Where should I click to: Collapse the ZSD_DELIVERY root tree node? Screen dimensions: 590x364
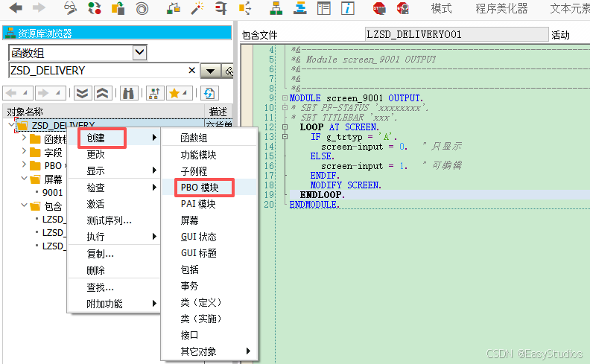[x=11, y=124]
